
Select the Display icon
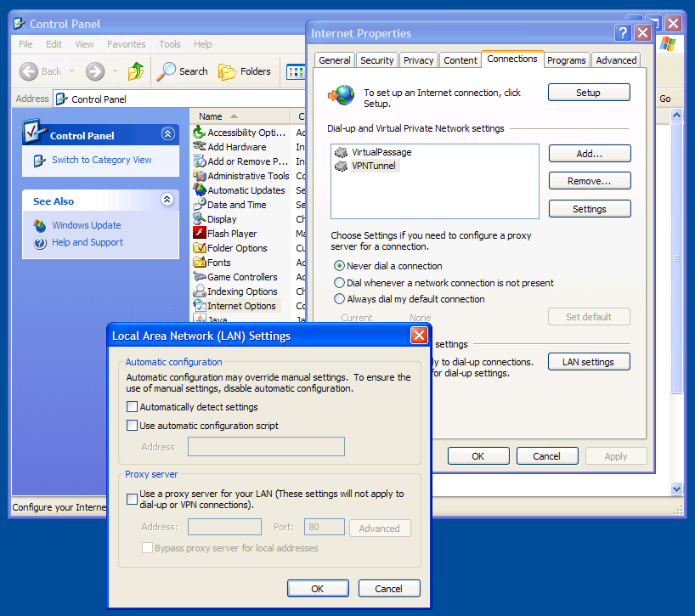tap(200, 219)
